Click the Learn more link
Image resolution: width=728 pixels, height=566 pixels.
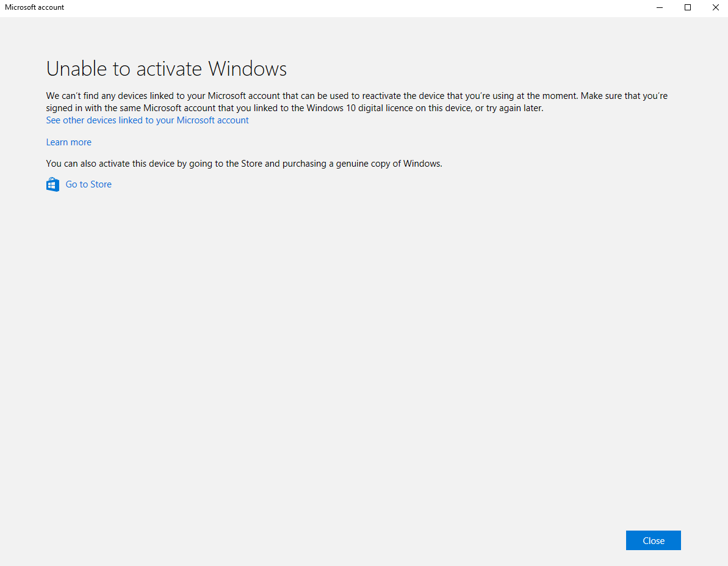[69, 142]
